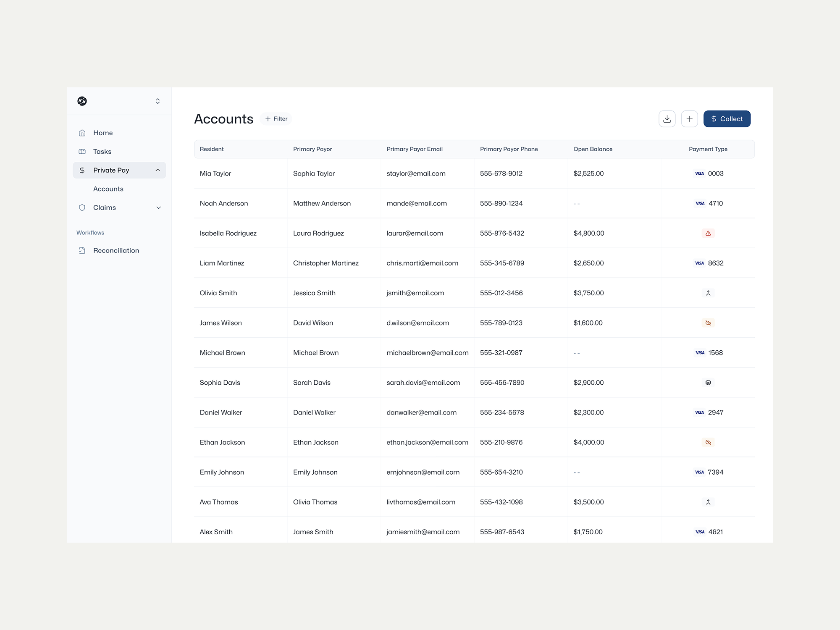Click the download export icon button
Viewport: 840px width, 630px height.
pyautogui.click(x=667, y=119)
